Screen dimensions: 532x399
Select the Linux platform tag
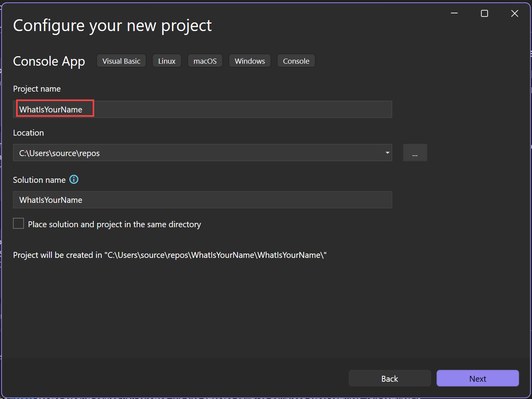pos(166,61)
